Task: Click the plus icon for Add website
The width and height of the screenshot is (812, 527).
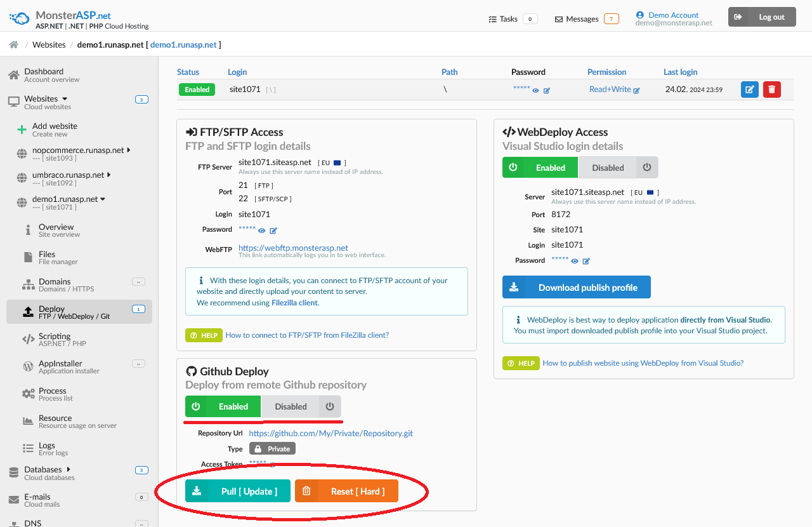Action: [x=22, y=130]
